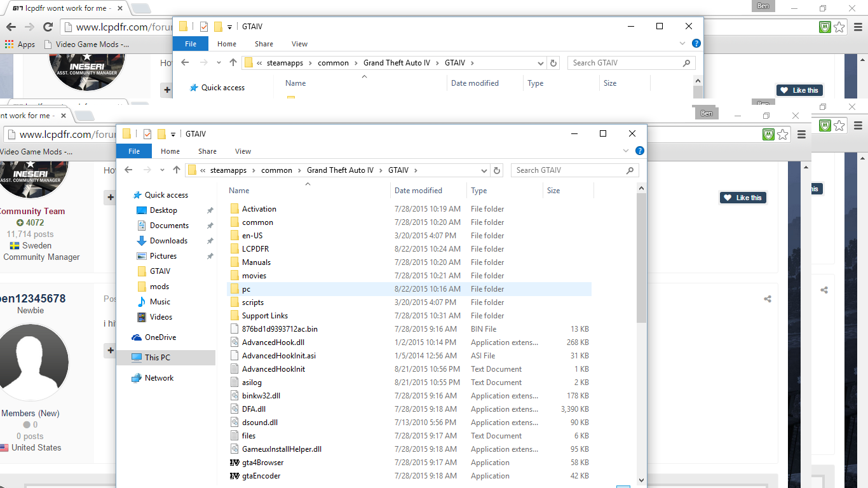Click the Music folder in the sidebar
The image size is (868, 488).
pos(159,302)
